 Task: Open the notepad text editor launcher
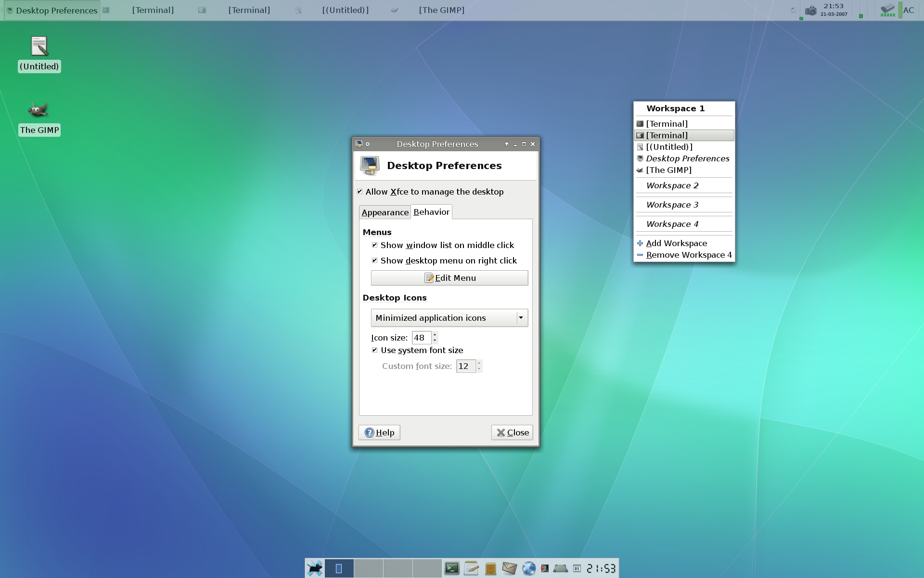[471, 568]
